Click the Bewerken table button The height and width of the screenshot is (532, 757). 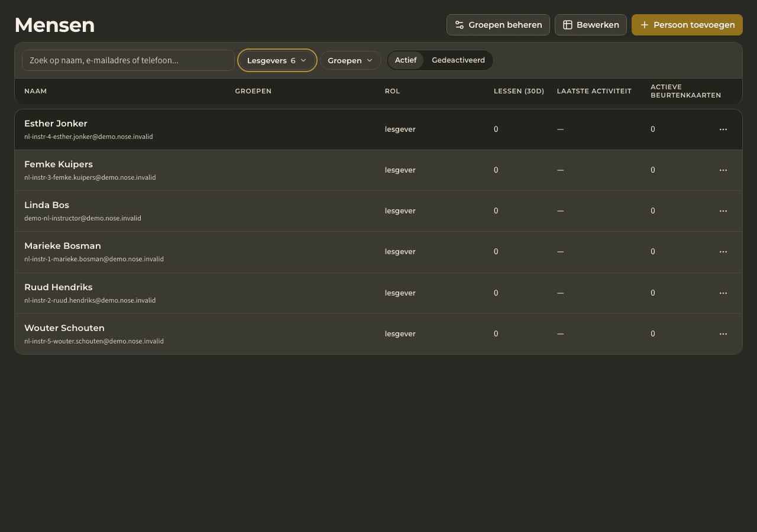(590, 25)
